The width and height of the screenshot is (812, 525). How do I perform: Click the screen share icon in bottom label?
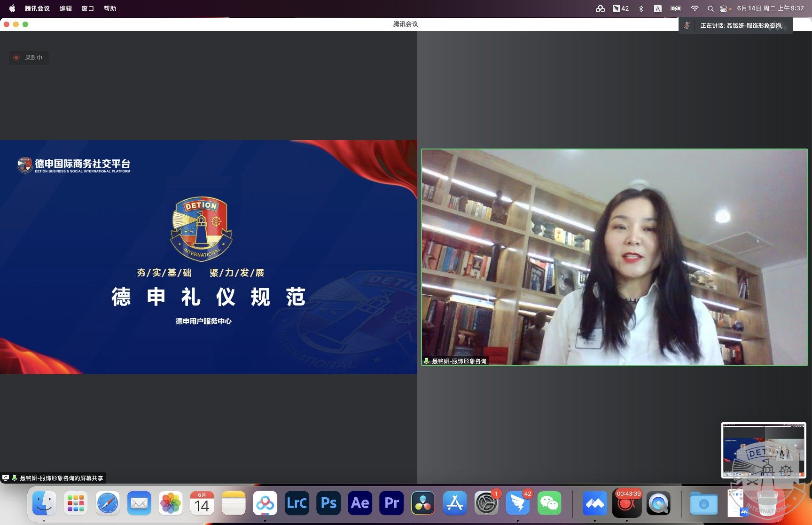[x=6, y=478]
